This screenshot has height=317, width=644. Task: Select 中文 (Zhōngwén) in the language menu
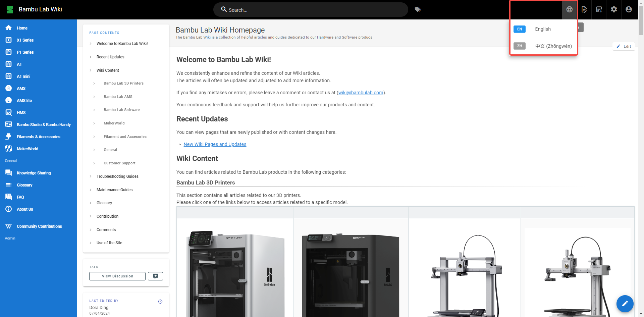pos(543,46)
